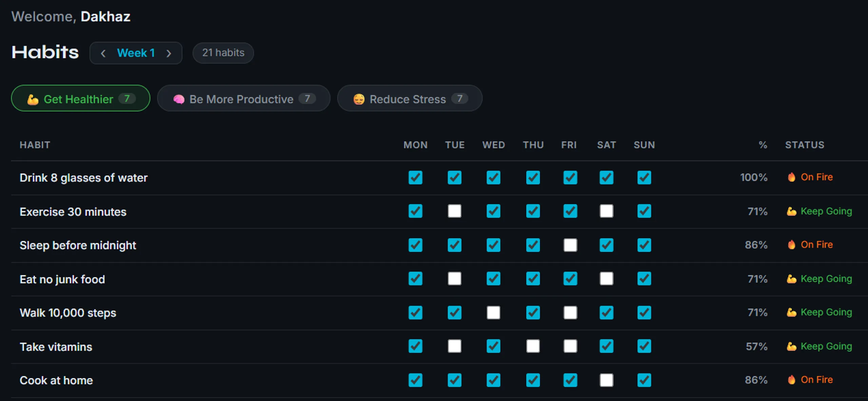Click the 7 count badge on Reduce Stress
The width and height of the screenshot is (868, 401).
click(460, 98)
